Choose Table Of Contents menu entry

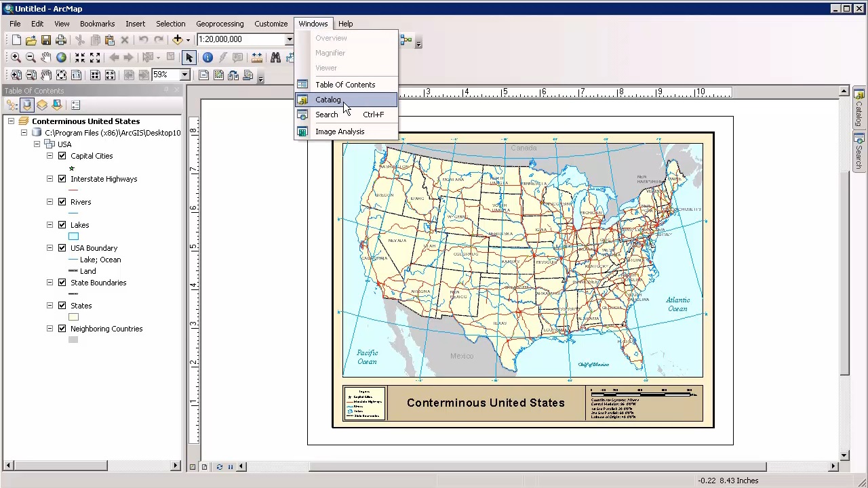pos(346,85)
